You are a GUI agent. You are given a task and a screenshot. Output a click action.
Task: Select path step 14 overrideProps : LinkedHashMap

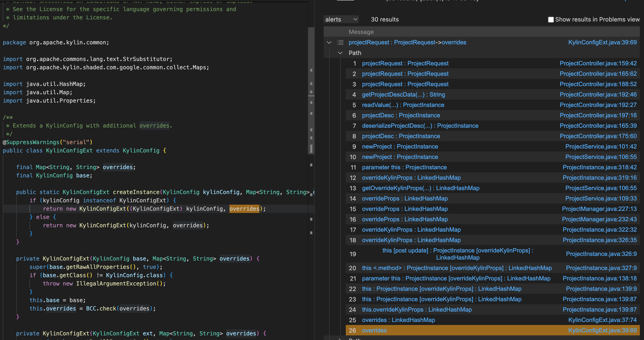click(x=405, y=198)
